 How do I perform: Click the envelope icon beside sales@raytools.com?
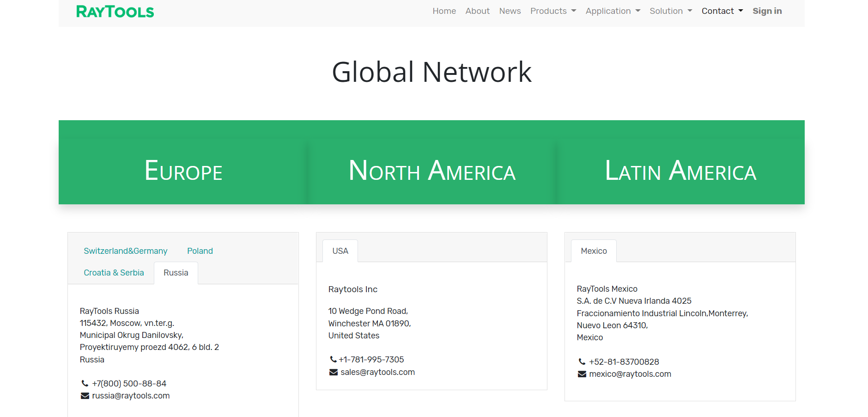tap(334, 372)
